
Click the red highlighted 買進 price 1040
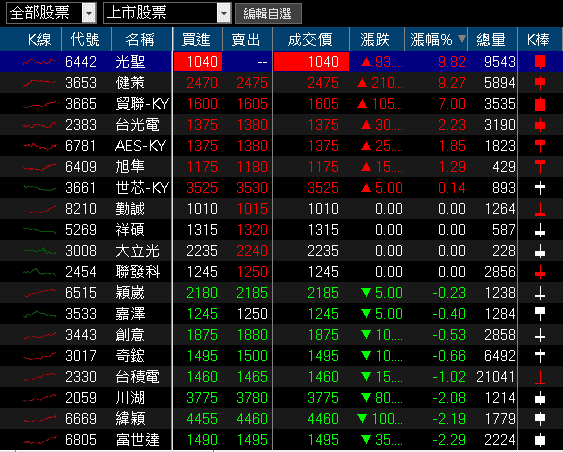pos(198,62)
